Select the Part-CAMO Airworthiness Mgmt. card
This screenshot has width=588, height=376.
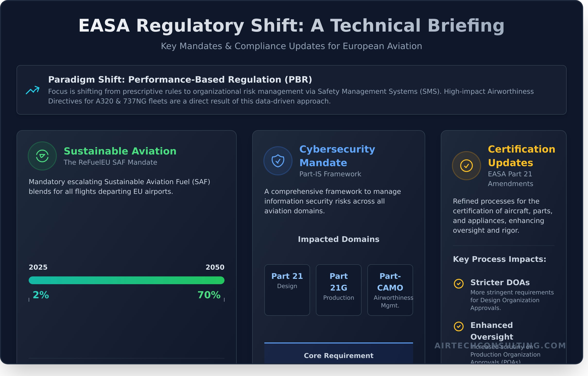pyautogui.click(x=390, y=290)
